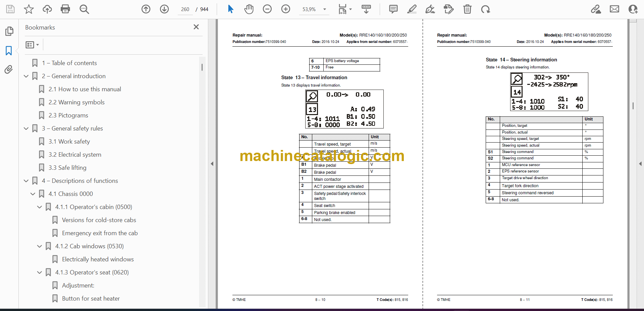
Task: Open bookmark 4.1.3 Operator's seat (0620)
Action: (x=92, y=272)
